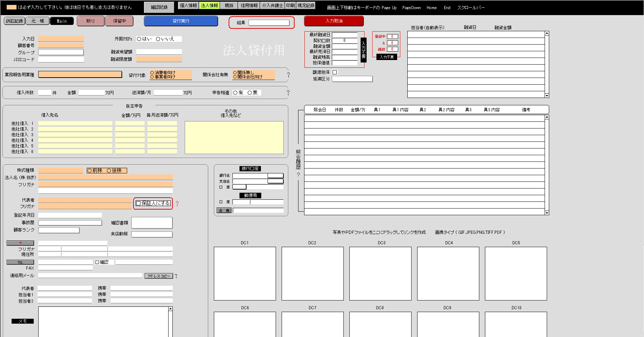
Task: Click the up arrow of the メモ box
Action: [170, 309]
